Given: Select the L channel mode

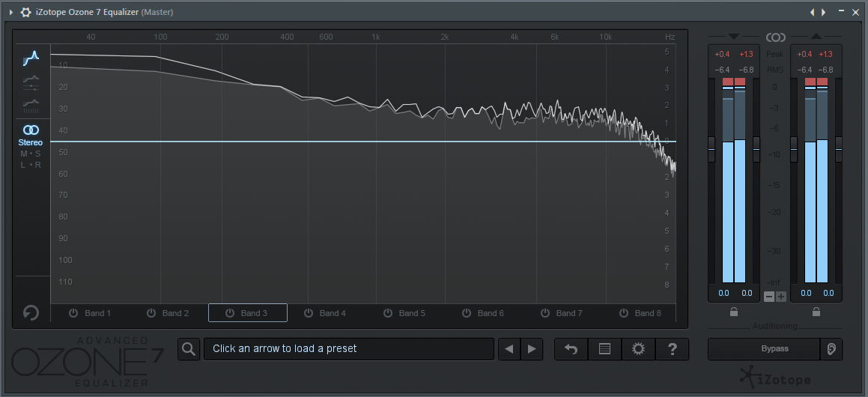Looking at the screenshot, I should 23,165.
